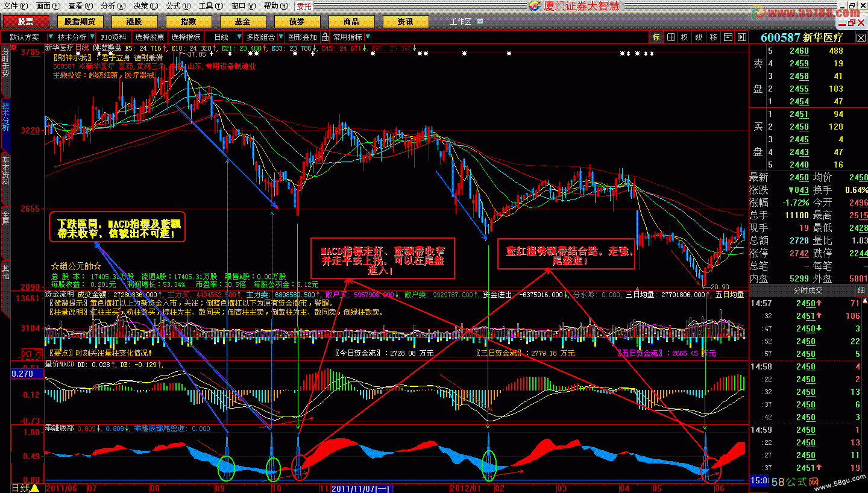868x493 pixels.
Task: Click the 移 move icon
Action: coord(714,37)
